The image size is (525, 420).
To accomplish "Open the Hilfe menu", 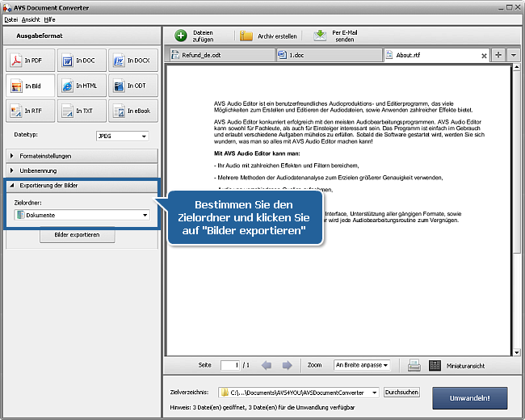I will (x=49, y=19).
